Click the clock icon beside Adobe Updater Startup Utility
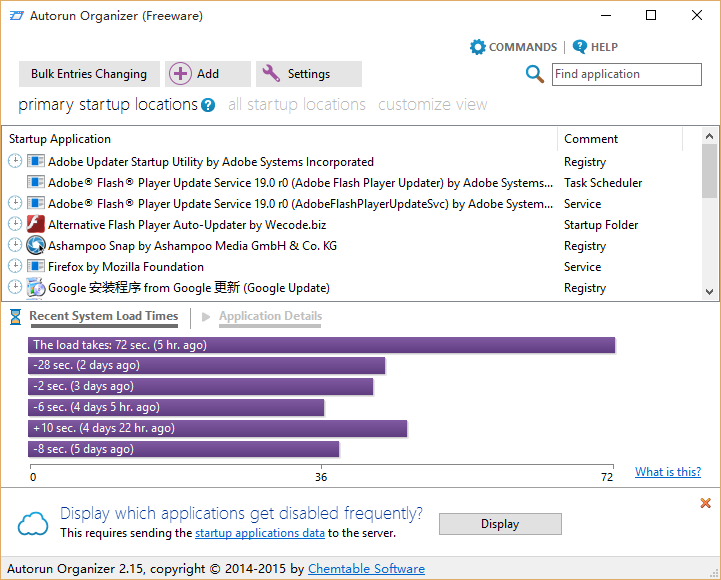 click(x=15, y=162)
